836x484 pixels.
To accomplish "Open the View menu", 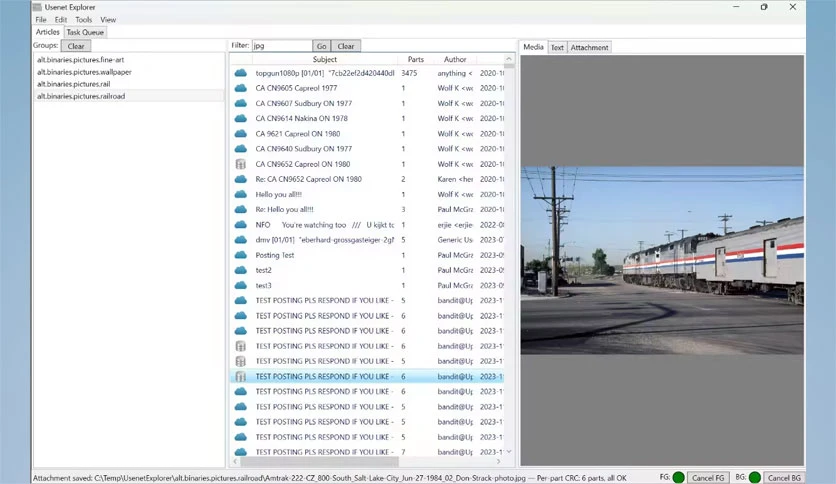I will (108, 20).
